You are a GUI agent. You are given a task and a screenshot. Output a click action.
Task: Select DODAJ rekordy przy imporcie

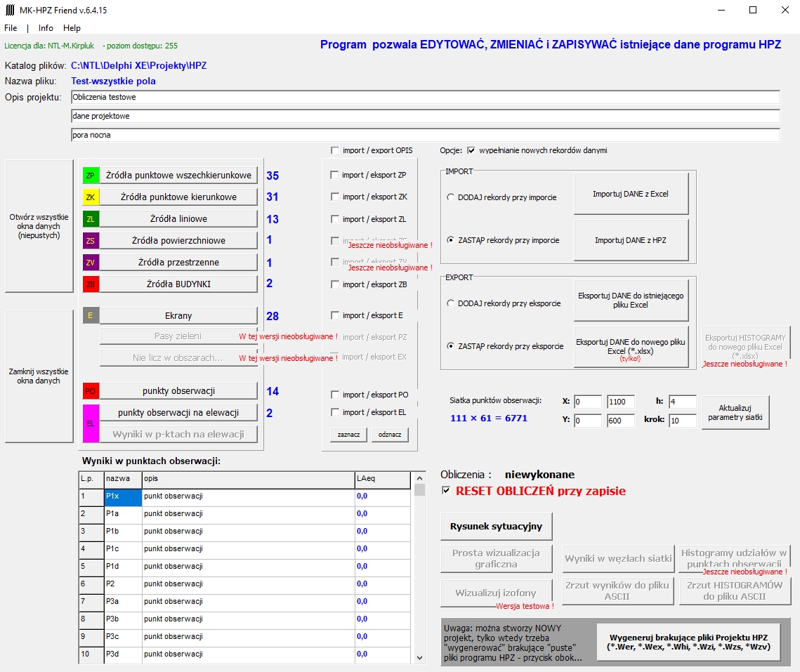pyautogui.click(x=451, y=197)
